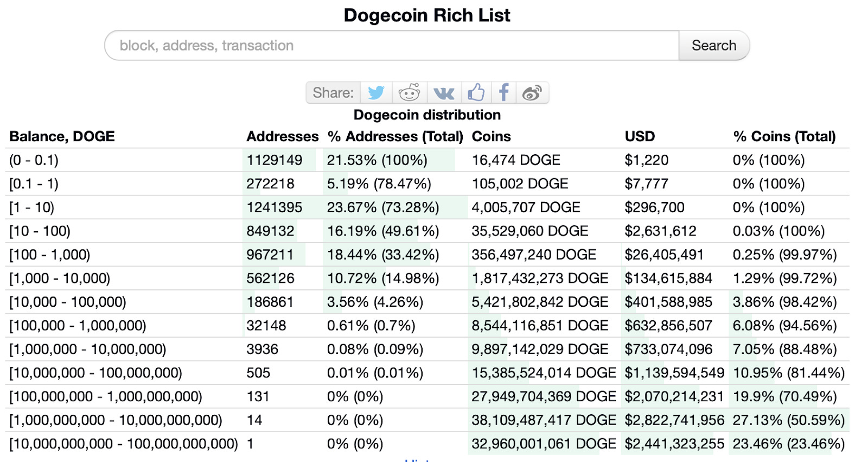The image size is (868, 462).
Task: Click the 23.46% (23.46%) coins cell
Action: click(x=789, y=444)
